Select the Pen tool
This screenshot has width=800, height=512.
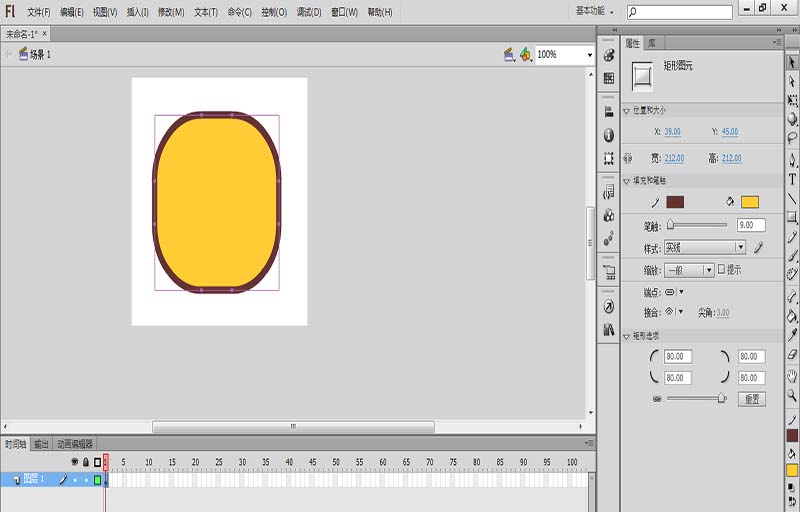792,160
